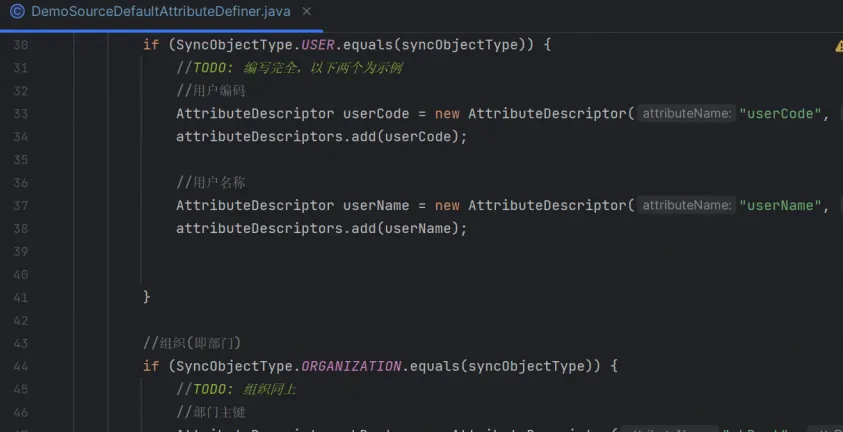Click 'attributeDescriptors.add(userName);'
This screenshot has width=843, height=432.
322,228
